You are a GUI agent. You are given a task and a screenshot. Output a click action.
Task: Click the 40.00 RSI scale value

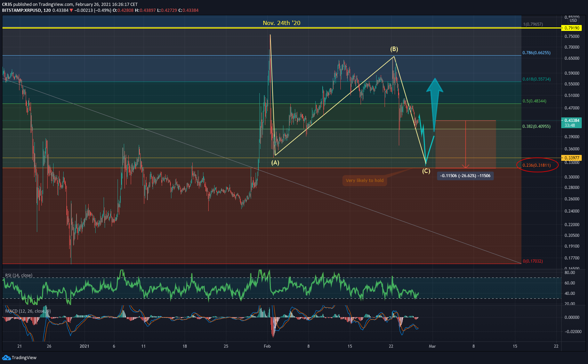(x=570, y=293)
